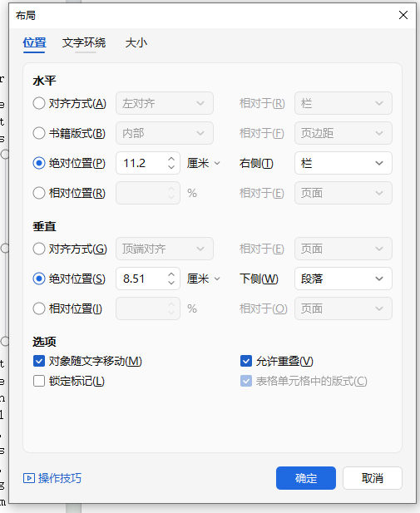Uncheck 允许重叠(V) checkbox
The image size is (420, 513).
click(246, 361)
